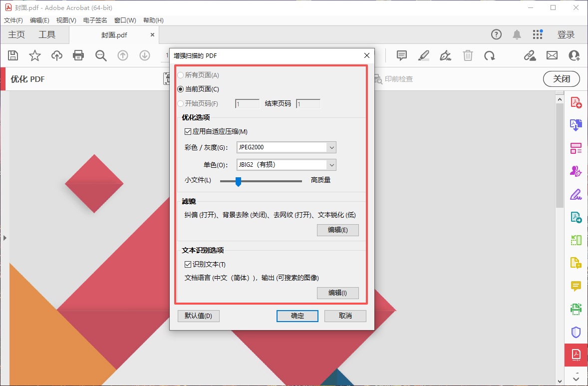The image size is (588, 386).
Task: Close the 封面.pdf tab
Action: pyautogui.click(x=152, y=35)
